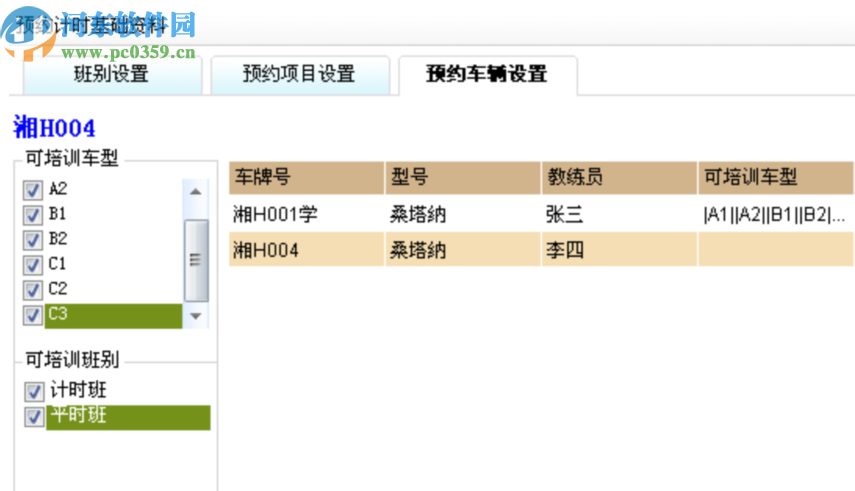Click the |A1||A2||B1||B2|... cell

[x=776, y=214]
